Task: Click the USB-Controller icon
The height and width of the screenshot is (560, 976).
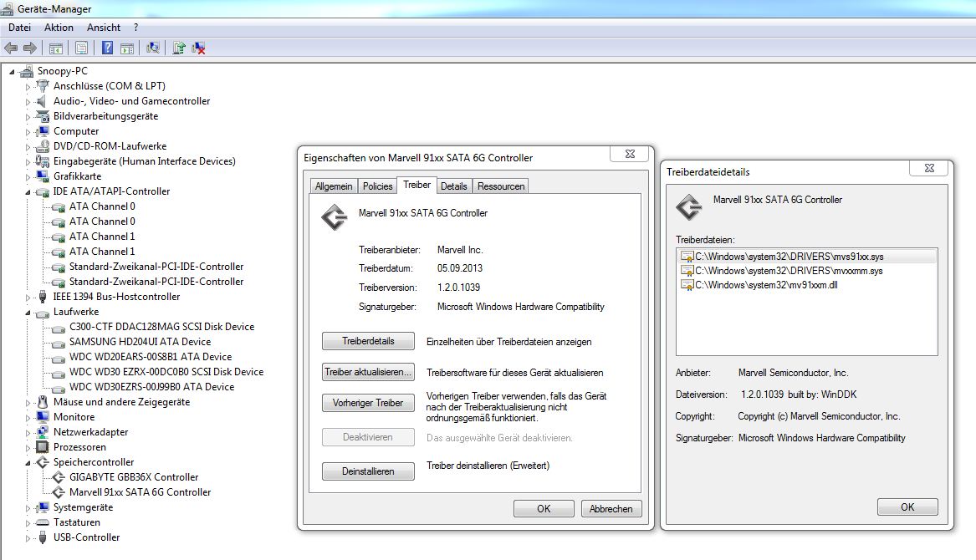Action: [43, 537]
